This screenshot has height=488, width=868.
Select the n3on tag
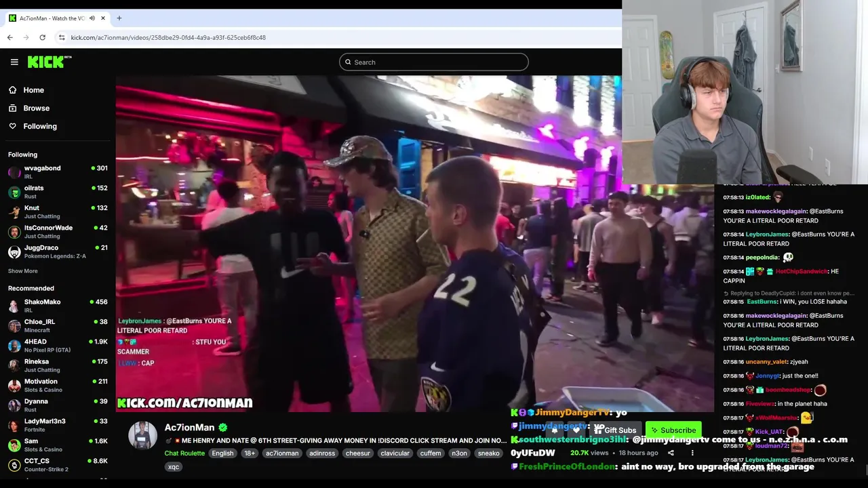coord(460,453)
